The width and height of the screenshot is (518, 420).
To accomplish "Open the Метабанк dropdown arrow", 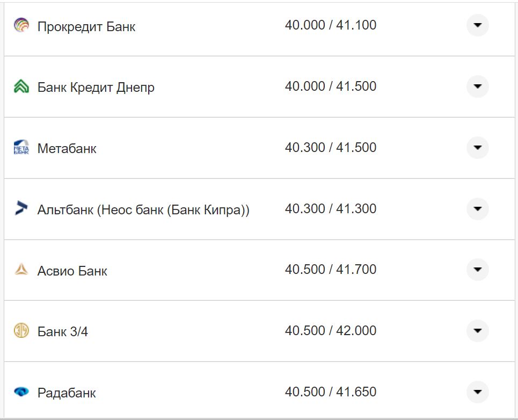I will pos(477,148).
